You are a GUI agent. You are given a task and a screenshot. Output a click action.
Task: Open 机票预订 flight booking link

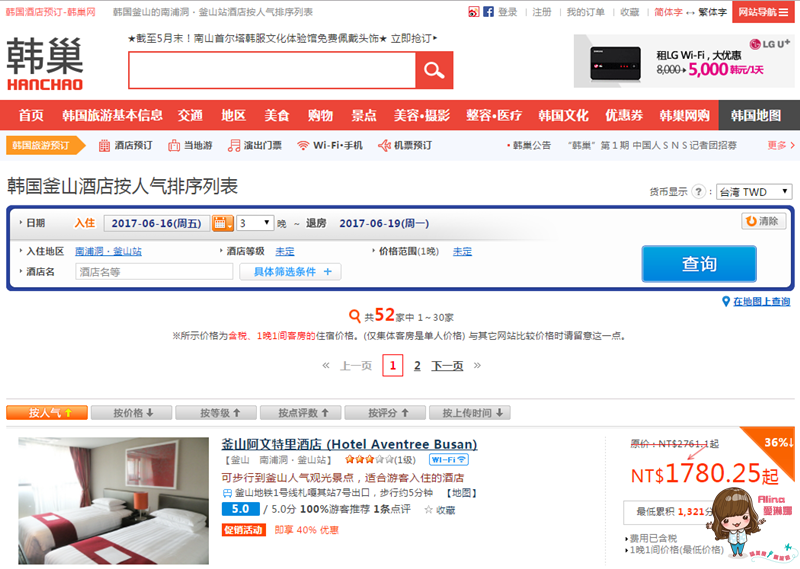point(405,145)
